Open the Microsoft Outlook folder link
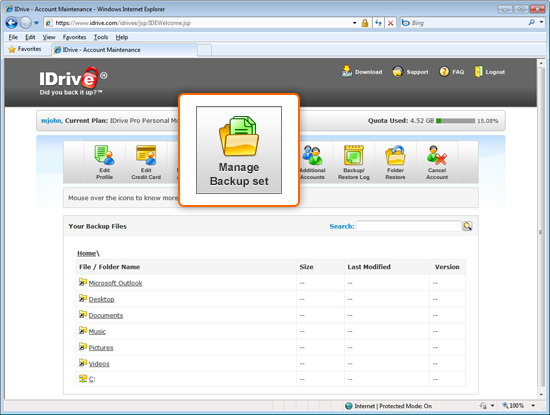 point(115,283)
